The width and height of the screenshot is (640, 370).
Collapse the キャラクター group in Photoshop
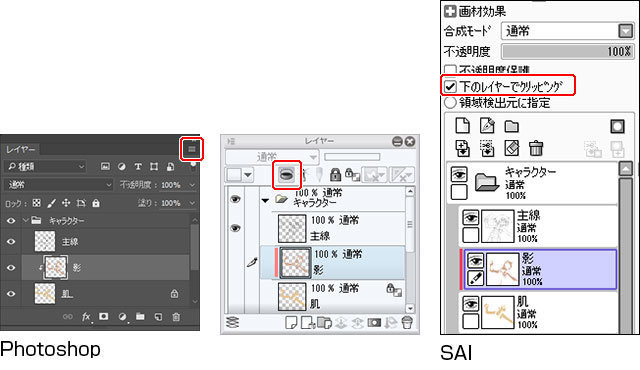point(26,221)
